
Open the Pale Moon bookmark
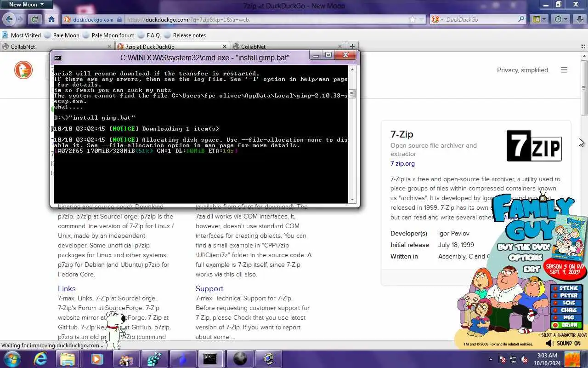pos(62,35)
